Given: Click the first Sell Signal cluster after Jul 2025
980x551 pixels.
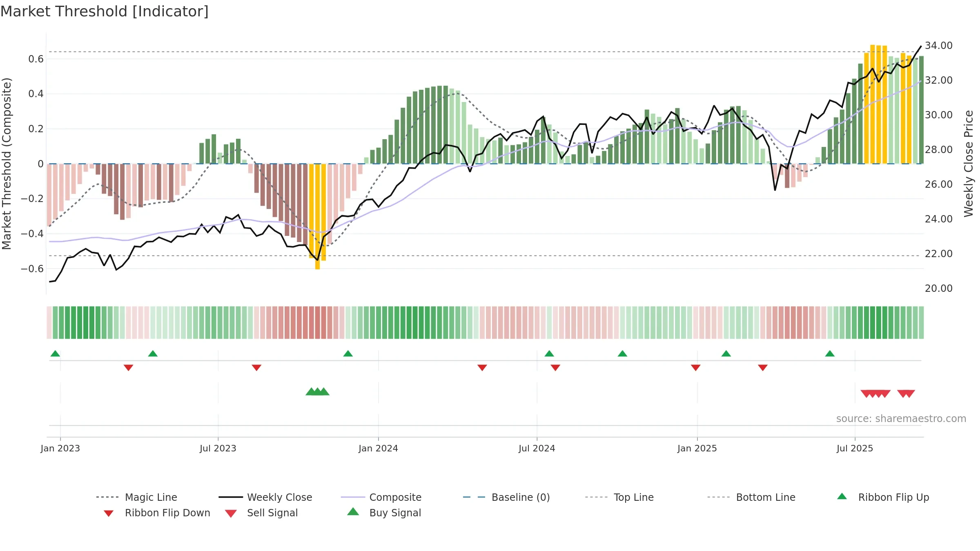Looking at the screenshot, I should click(x=875, y=393).
